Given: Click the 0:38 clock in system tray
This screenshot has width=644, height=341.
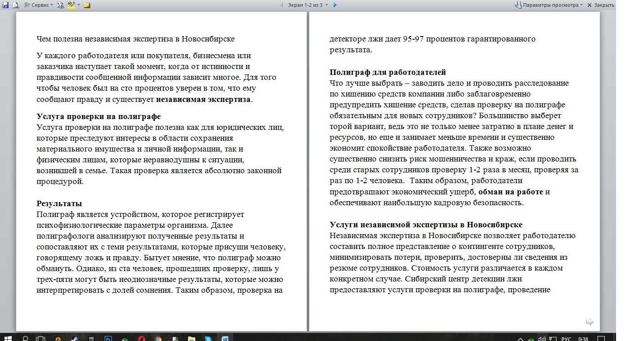Looking at the screenshot, I should point(583,339).
